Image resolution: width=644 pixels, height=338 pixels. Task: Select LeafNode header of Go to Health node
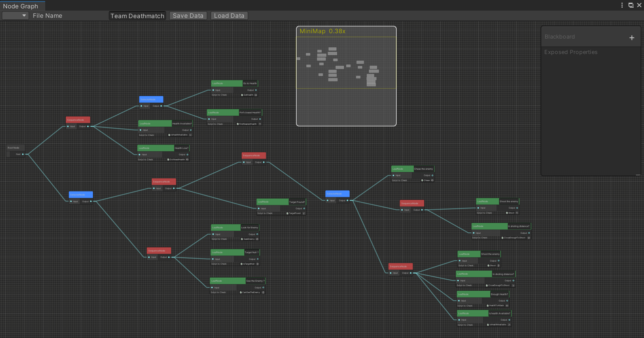tap(227, 83)
